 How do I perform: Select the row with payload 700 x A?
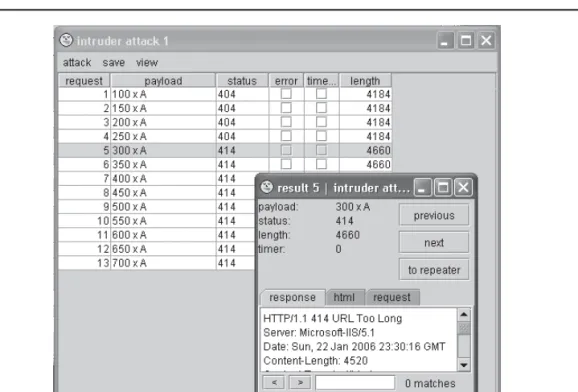pos(157,263)
